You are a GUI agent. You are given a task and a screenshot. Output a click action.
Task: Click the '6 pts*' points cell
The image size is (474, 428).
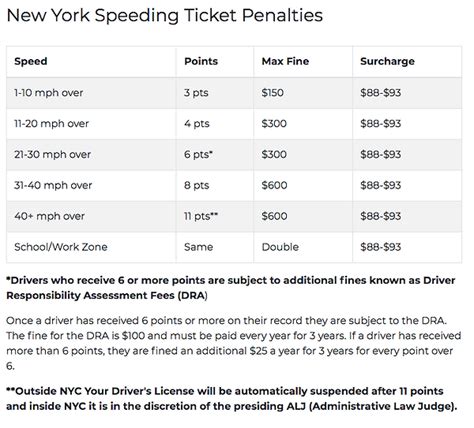pos(198,155)
